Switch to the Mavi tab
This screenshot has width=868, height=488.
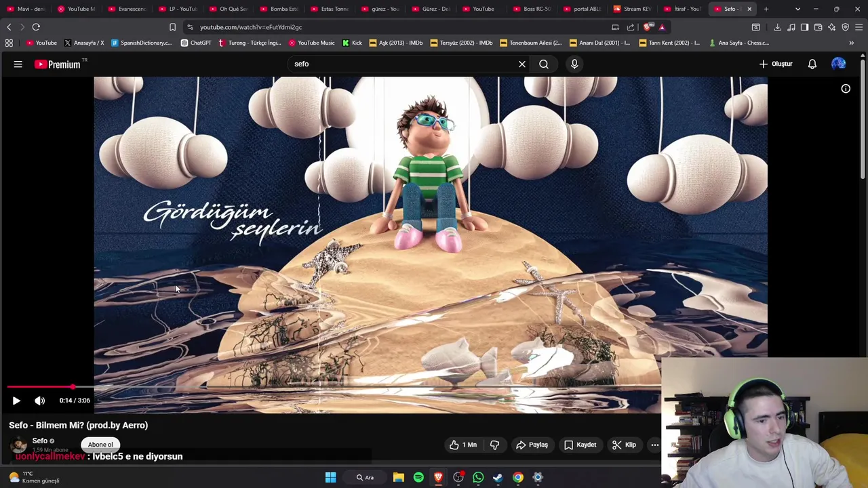click(27, 9)
